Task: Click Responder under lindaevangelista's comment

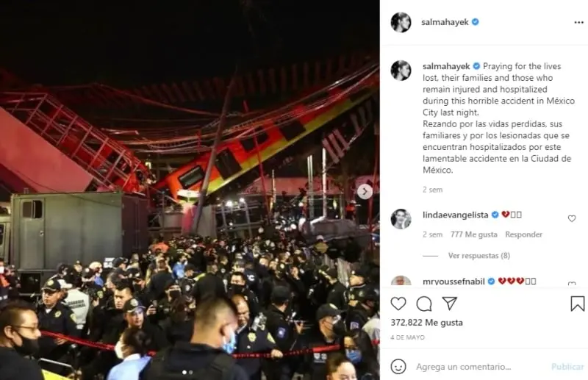Action: [x=523, y=234]
